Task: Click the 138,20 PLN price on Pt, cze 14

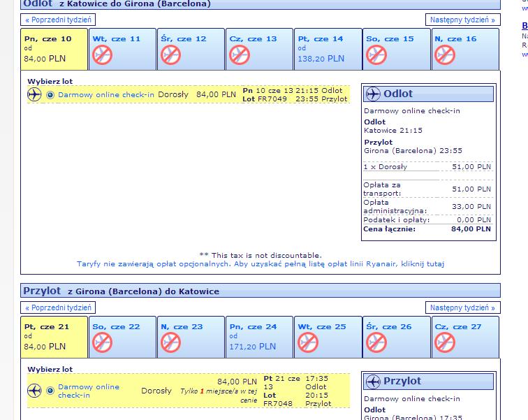Action: [x=321, y=59]
